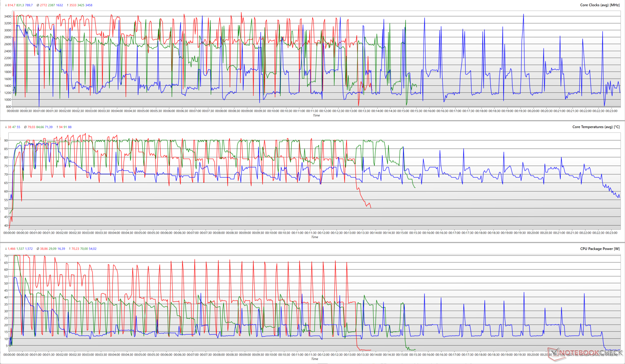Click the 90 tick on temperature axis
The height and width of the screenshot is (364, 625).
[6, 141]
